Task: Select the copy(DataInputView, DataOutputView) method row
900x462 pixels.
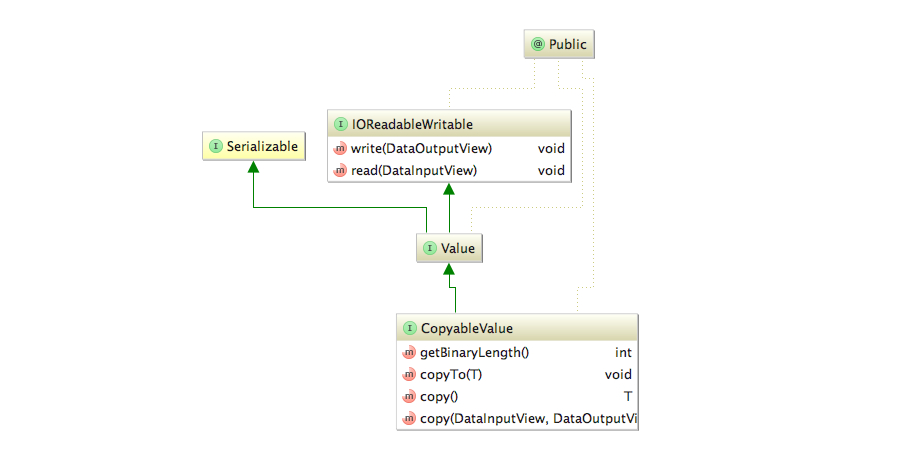Action: pos(517,418)
